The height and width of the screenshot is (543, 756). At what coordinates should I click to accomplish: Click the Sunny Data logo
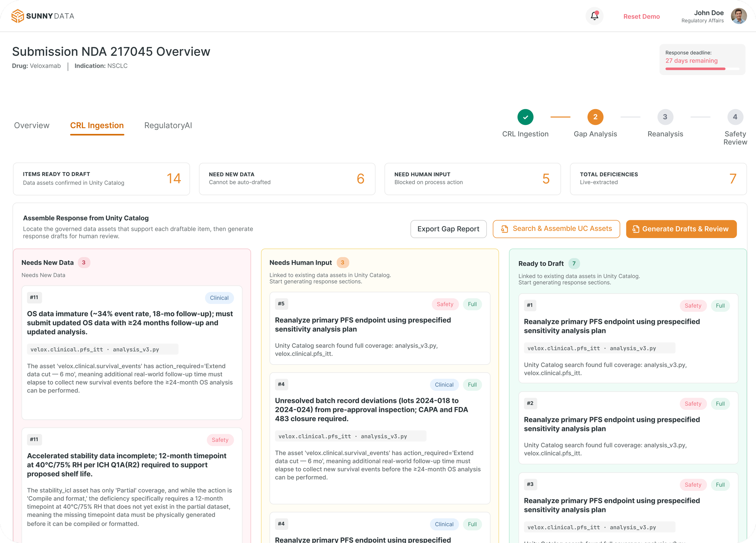43,16
